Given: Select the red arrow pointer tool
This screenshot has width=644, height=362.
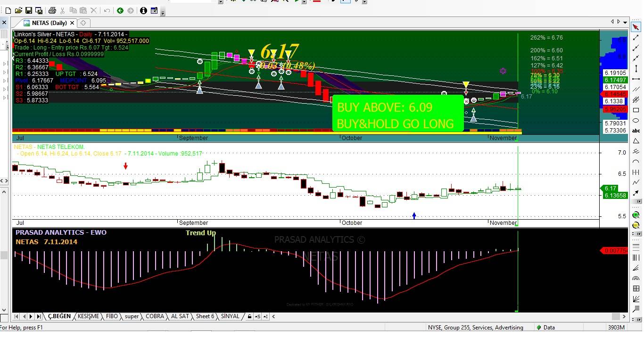Looking at the screenshot, I should tap(636, 27).
